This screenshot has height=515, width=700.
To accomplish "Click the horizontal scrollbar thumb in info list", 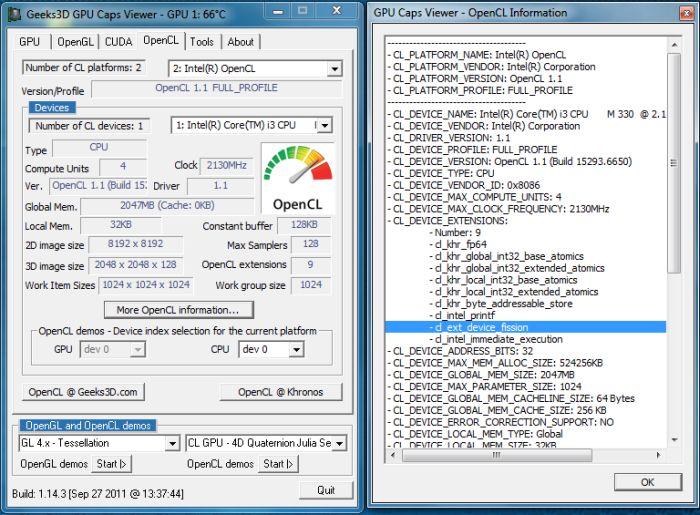I will coord(497,455).
